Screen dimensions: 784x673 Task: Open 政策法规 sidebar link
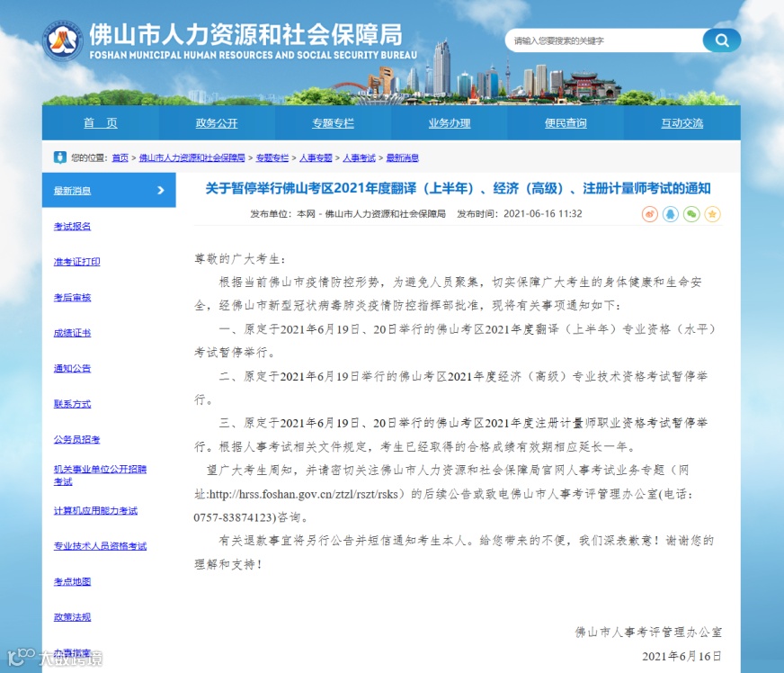[73, 617]
